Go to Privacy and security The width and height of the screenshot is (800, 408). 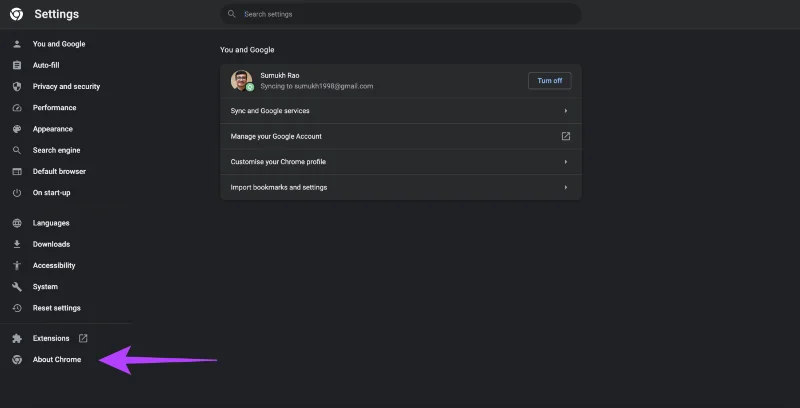pos(66,87)
